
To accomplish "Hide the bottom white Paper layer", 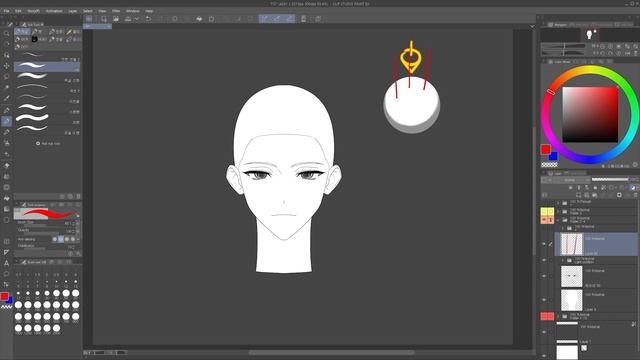I will tap(544, 356).
